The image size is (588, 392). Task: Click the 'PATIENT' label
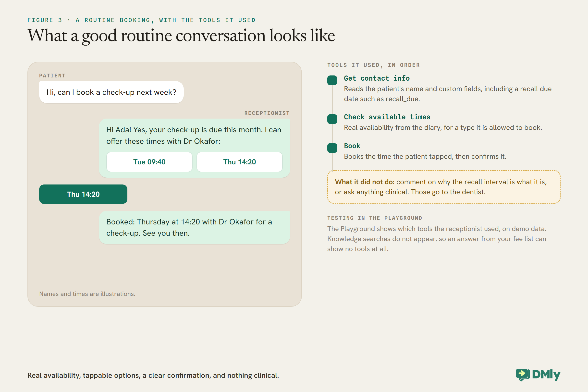coord(52,76)
